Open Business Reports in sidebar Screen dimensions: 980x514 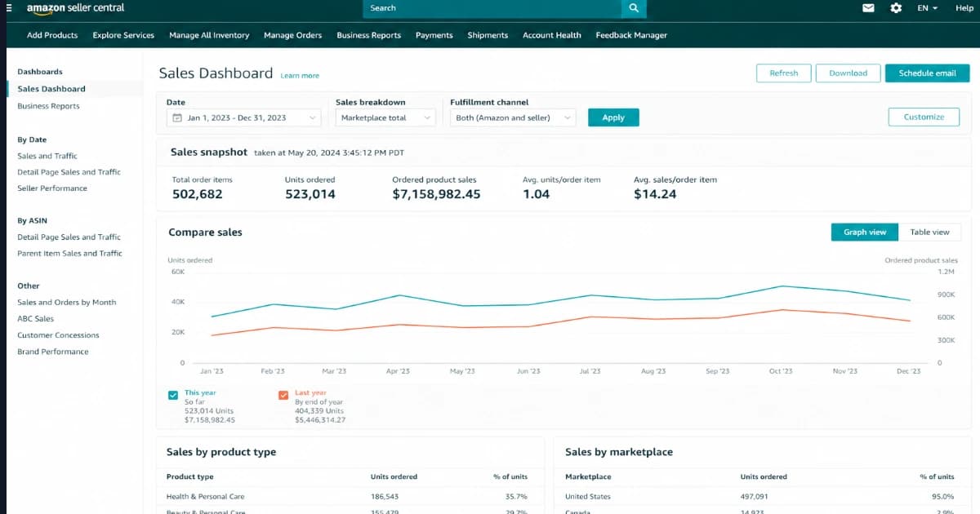point(48,106)
